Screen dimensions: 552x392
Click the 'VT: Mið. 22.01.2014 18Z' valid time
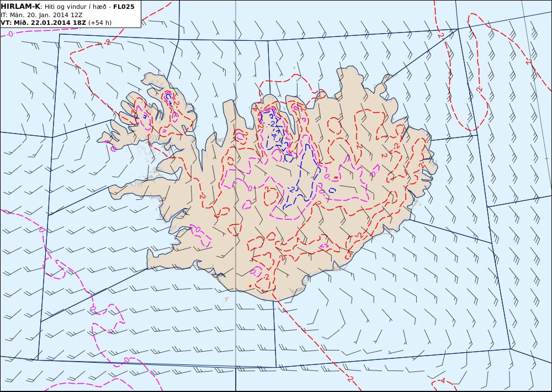43,23
